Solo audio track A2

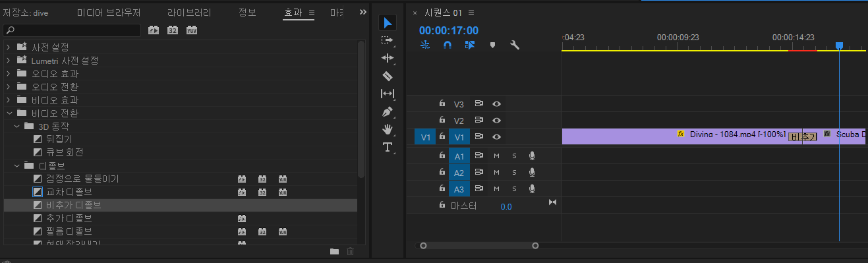click(515, 172)
